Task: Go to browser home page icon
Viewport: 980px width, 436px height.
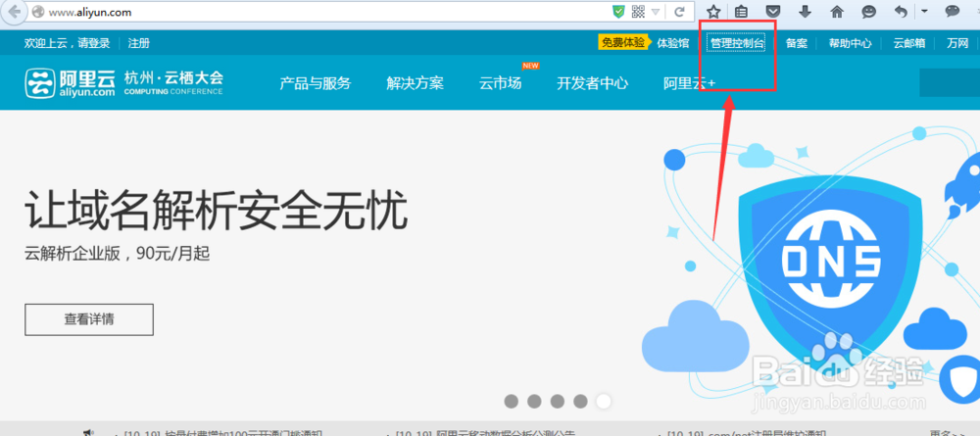Action: tap(837, 11)
